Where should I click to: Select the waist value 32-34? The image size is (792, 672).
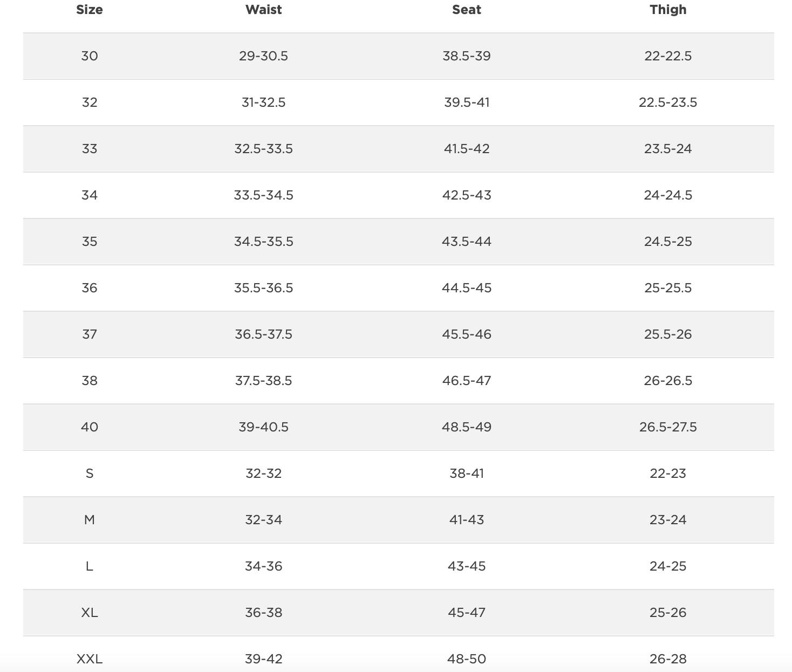[x=263, y=520]
